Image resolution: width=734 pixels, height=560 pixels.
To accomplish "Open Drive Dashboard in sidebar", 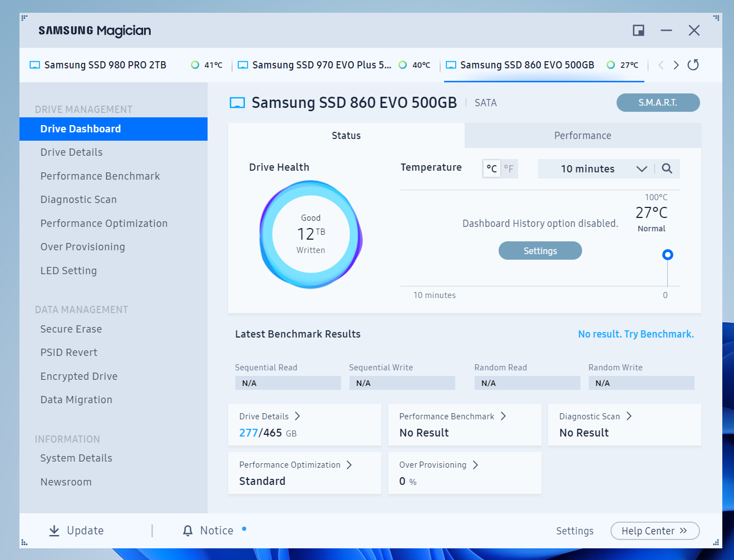I will tap(114, 129).
